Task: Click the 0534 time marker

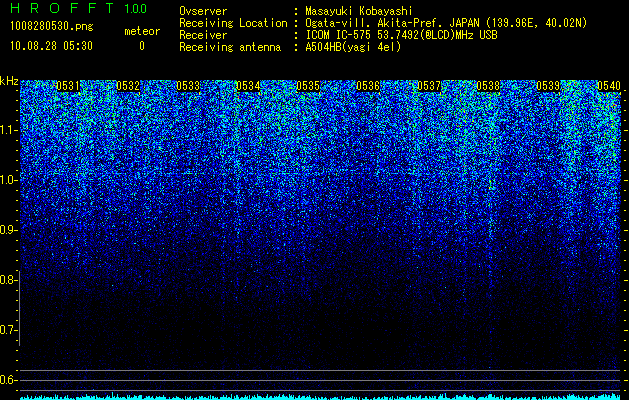Action: pyautogui.click(x=248, y=86)
